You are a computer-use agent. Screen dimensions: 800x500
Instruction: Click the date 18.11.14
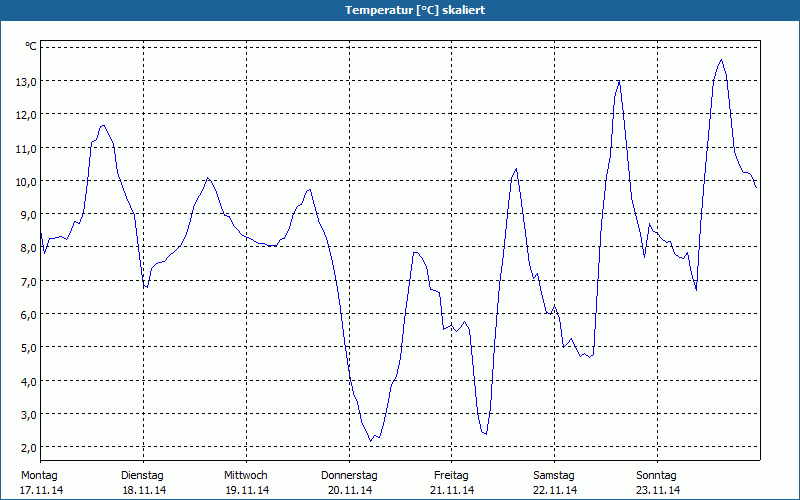(144, 490)
